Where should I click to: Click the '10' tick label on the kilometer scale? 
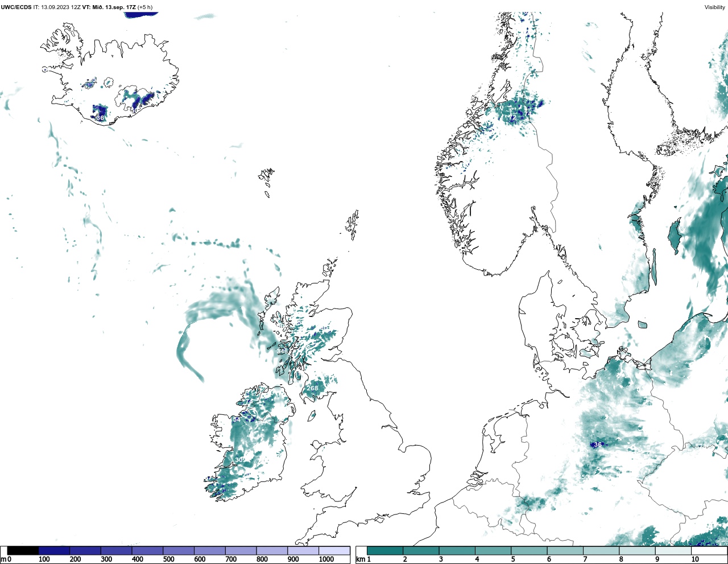695,559
